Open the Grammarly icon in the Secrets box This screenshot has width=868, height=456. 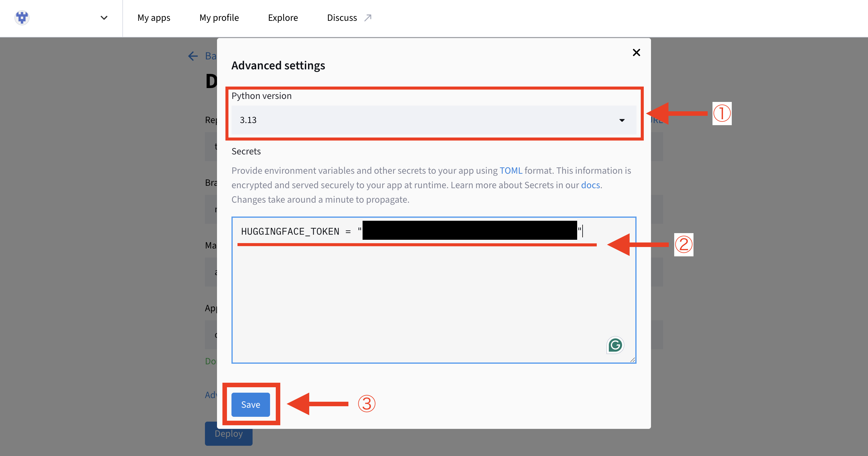coord(615,345)
